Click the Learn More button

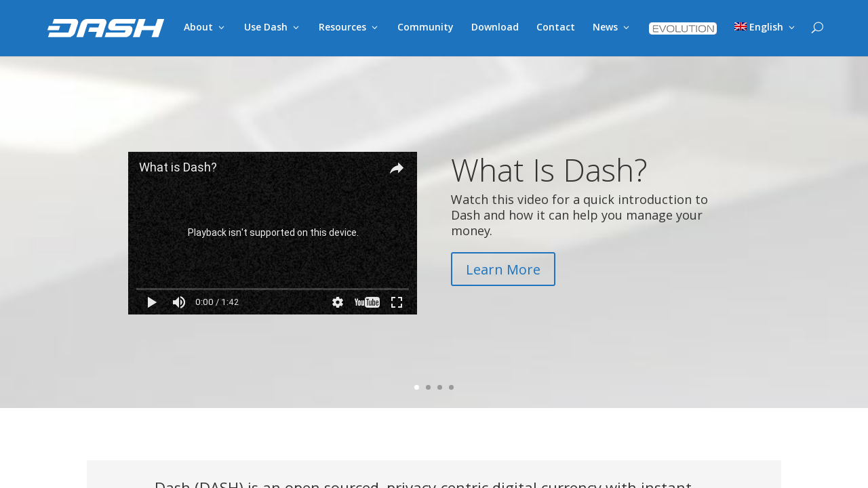(503, 269)
